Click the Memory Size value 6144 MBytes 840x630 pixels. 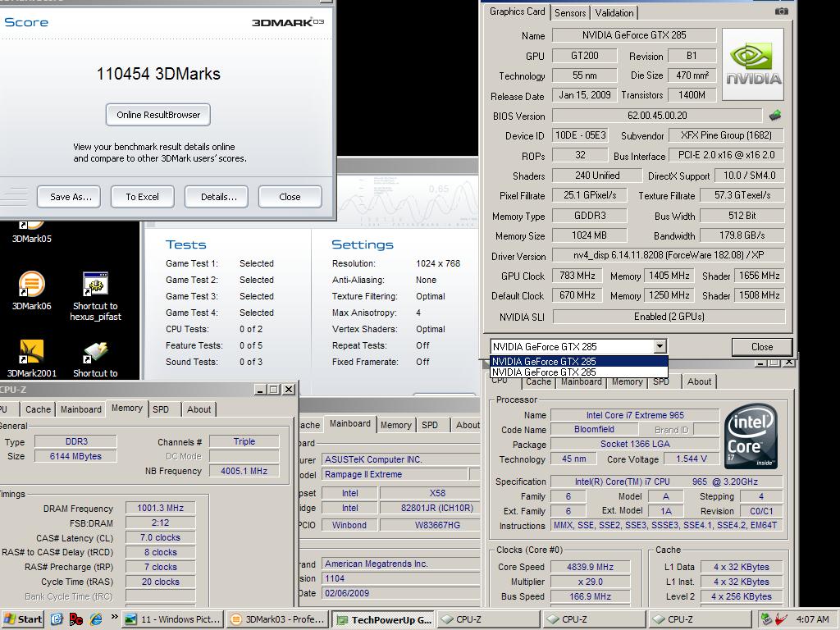75,456
